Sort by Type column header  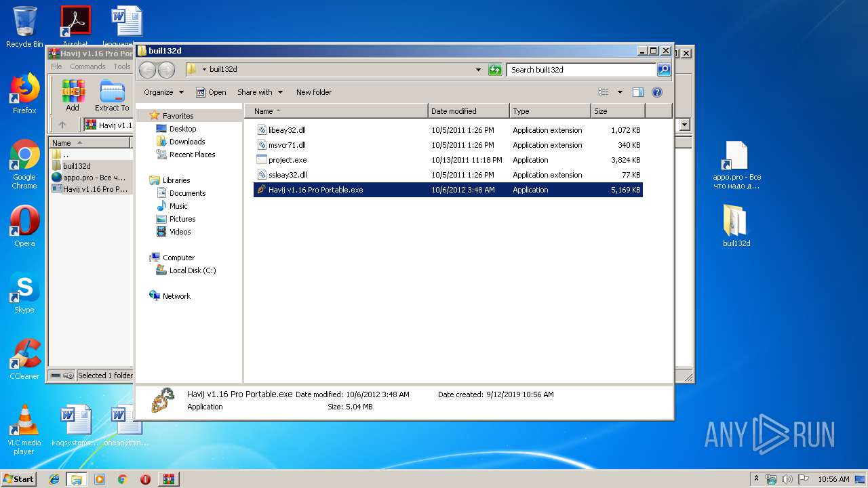click(550, 111)
